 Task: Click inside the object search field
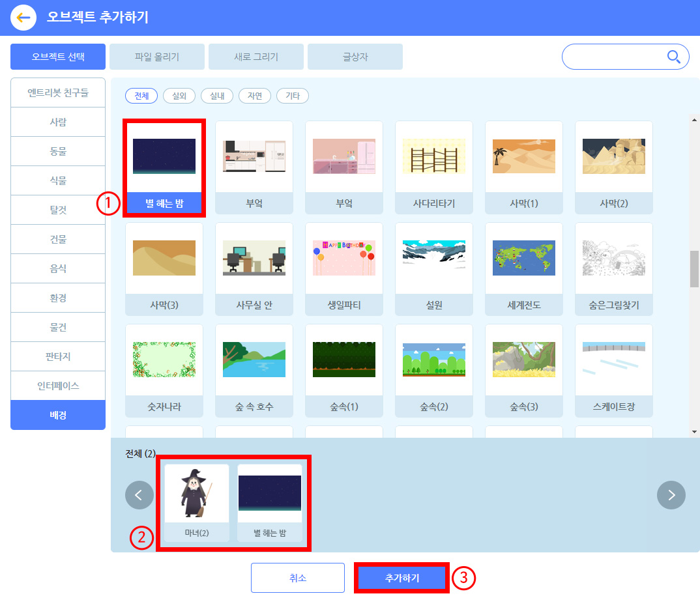coord(625,57)
